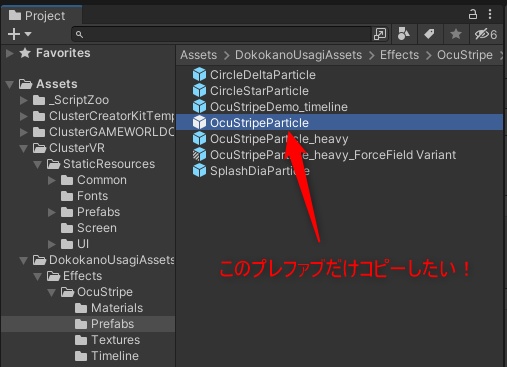This screenshot has width=507, height=367.
Task: Select the SplashDiaParticle prefab
Action: click(x=339, y=171)
